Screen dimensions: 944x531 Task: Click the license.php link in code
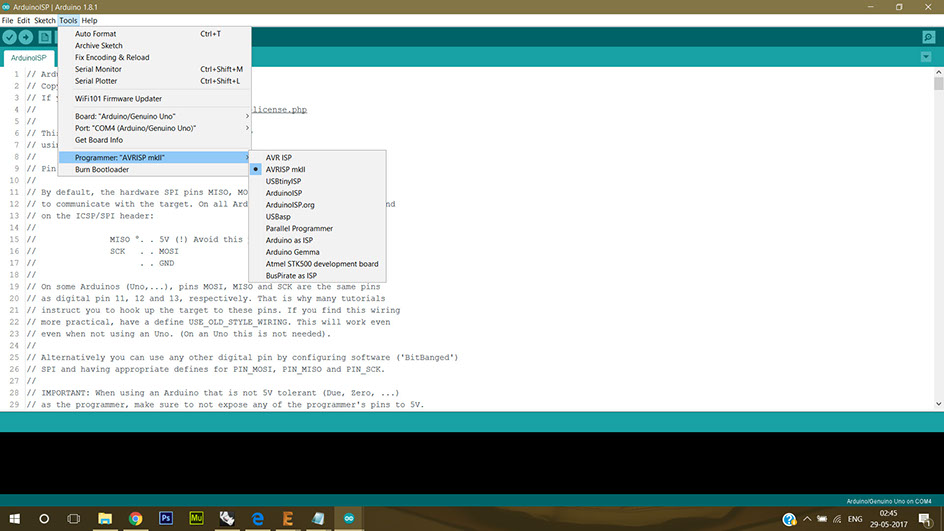[x=279, y=110]
